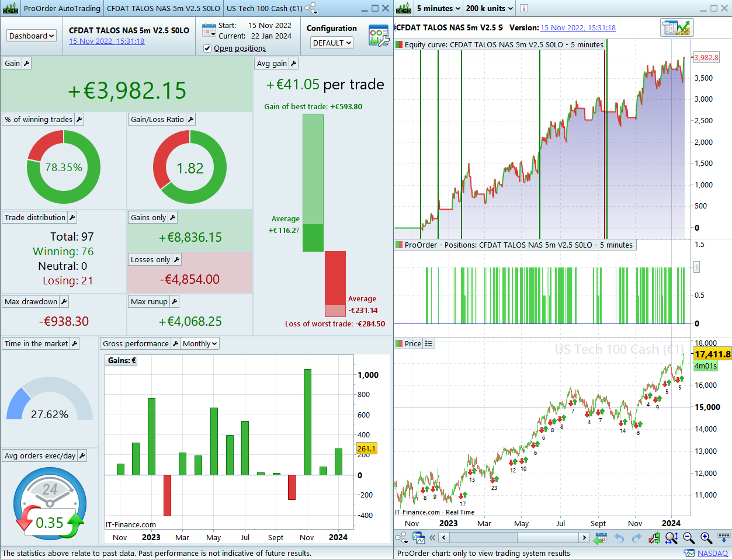
Task: Open Trade distribution wrench settings
Action: [x=72, y=218]
